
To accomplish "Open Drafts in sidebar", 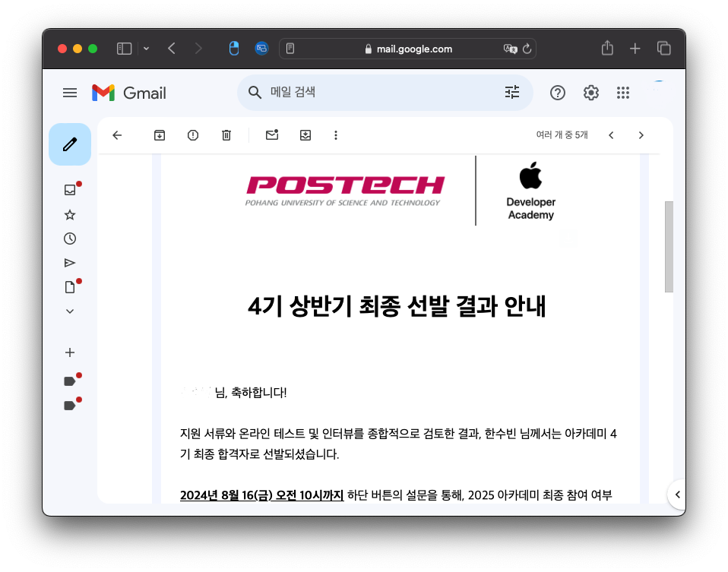I will (70, 286).
